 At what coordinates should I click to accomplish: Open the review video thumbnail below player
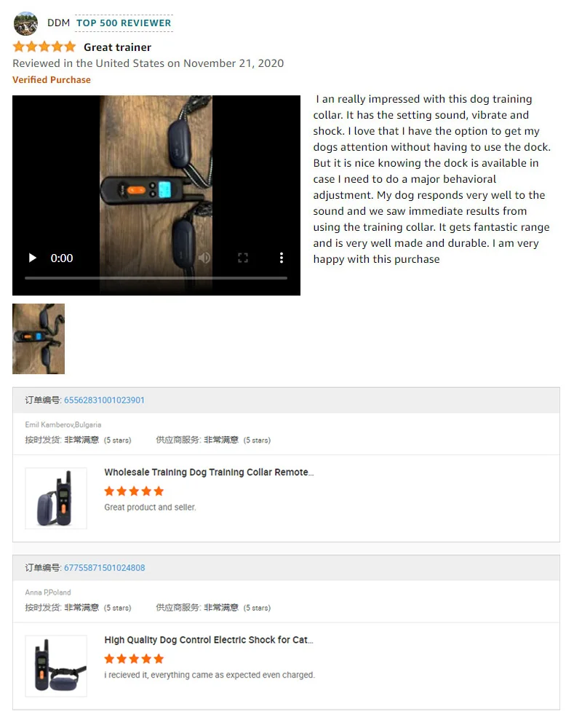39,339
